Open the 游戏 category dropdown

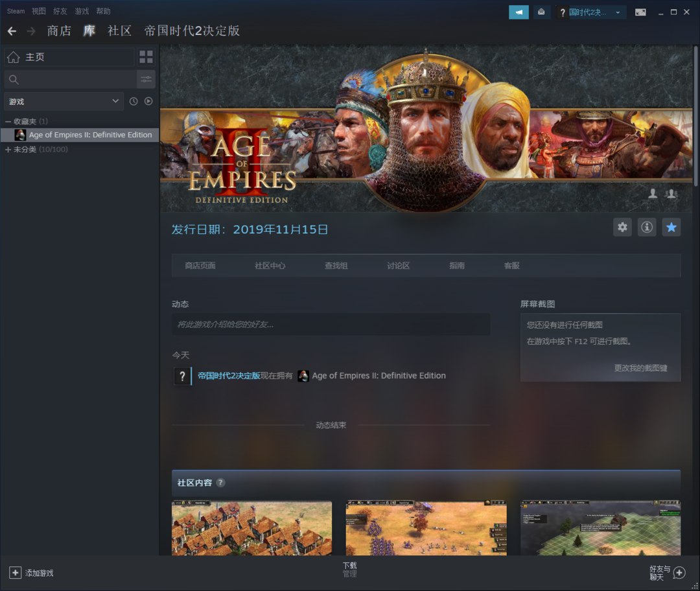click(64, 101)
